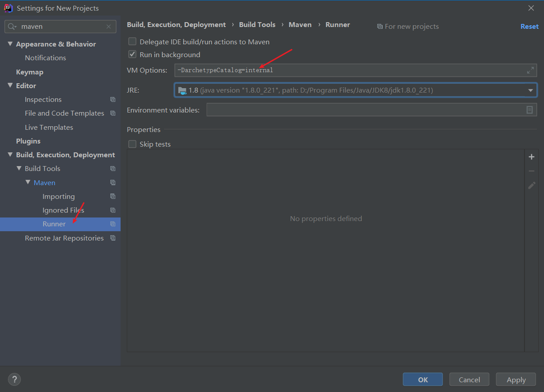The width and height of the screenshot is (544, 392).
Task: Click the Cancel button
Action: click(470, 380)
